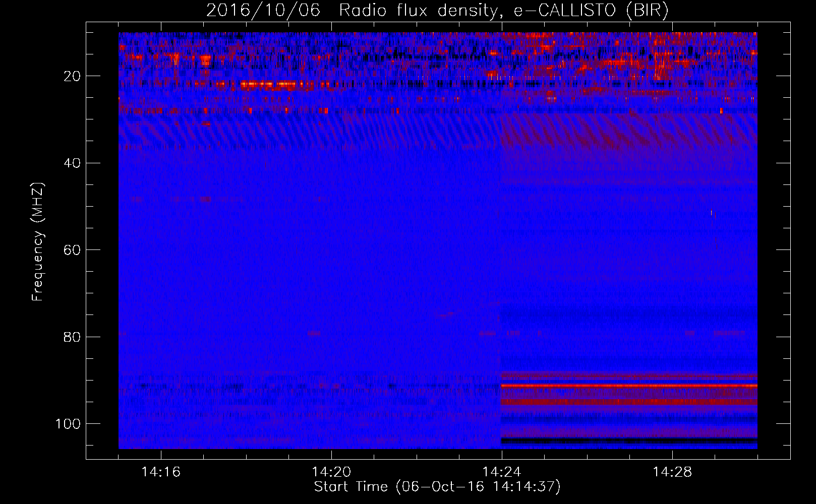Select the 14:28 time axis tick label
816x504 pixels.
672,472
